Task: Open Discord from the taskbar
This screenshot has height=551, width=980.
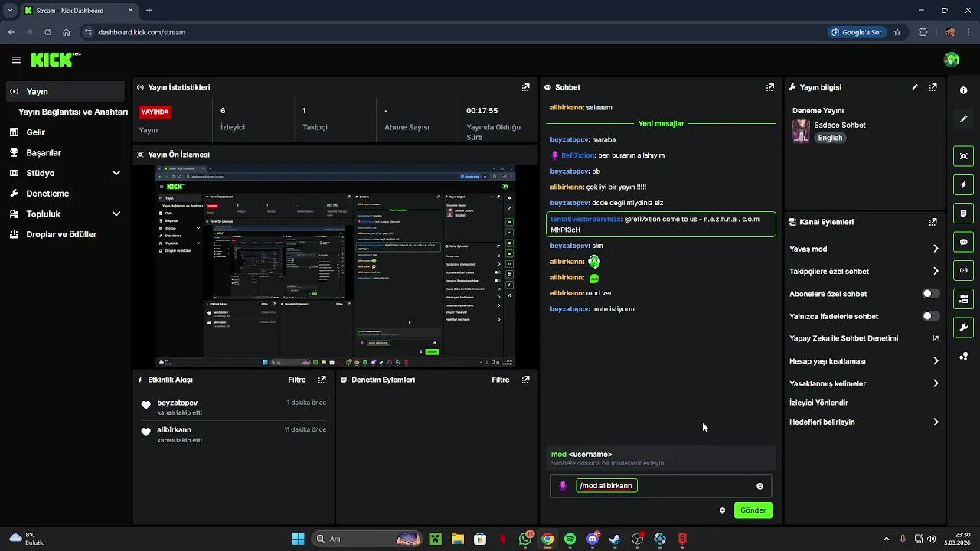Action: (593, 539)
